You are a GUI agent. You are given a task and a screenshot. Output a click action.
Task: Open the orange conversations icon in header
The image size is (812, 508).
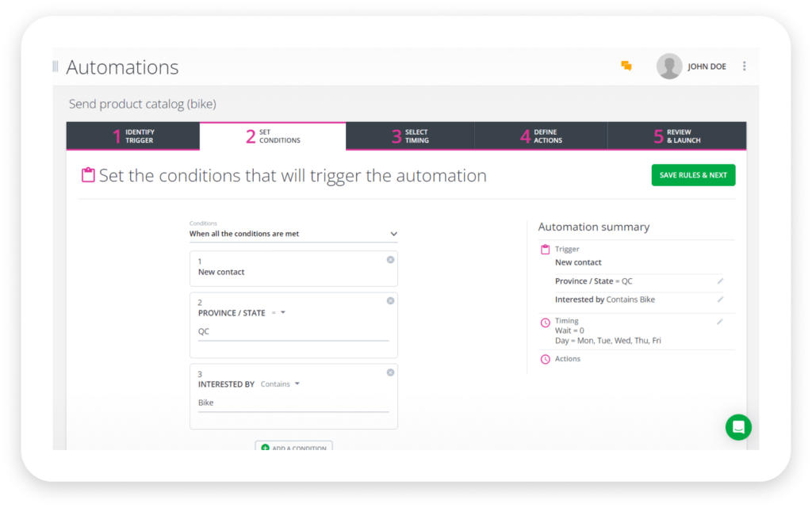(626, 67)
